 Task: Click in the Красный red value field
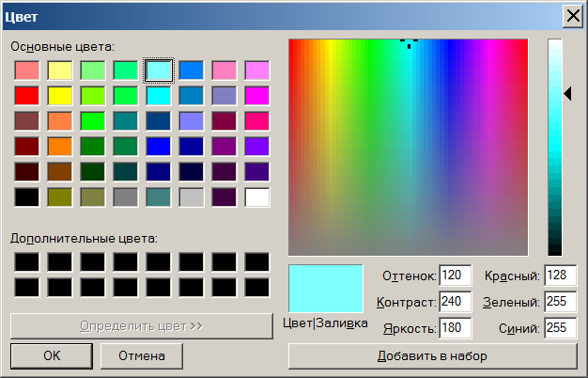click(x=560, y=276)
